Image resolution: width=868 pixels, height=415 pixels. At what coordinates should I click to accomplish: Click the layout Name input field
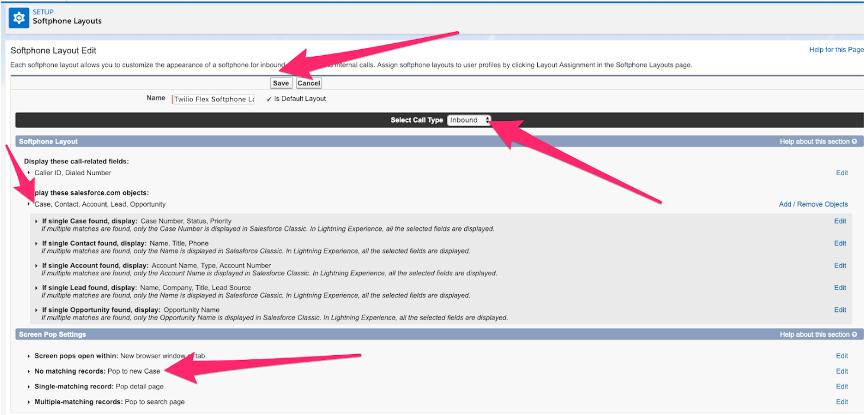213,98
